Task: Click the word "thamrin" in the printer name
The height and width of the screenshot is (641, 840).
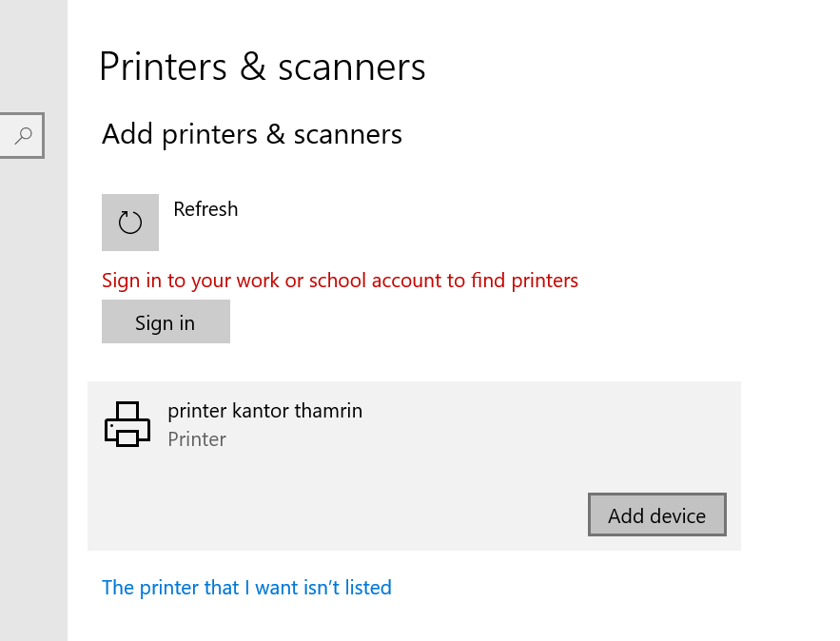Action: click(328, 411)
